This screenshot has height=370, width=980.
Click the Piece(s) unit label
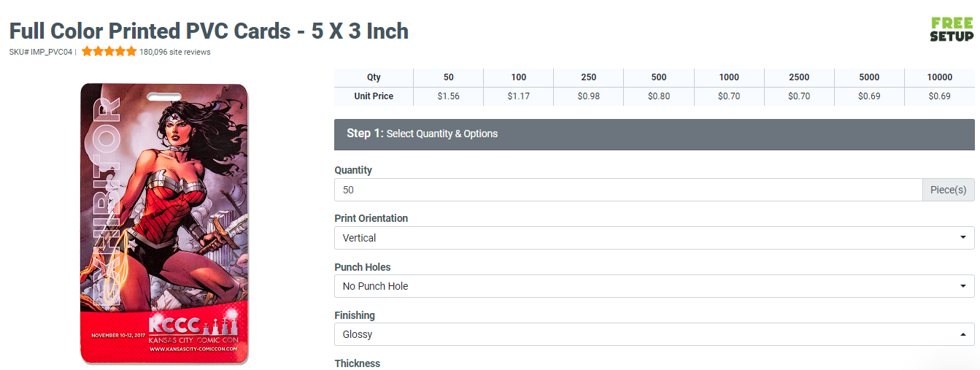click(x=948, y=190)
